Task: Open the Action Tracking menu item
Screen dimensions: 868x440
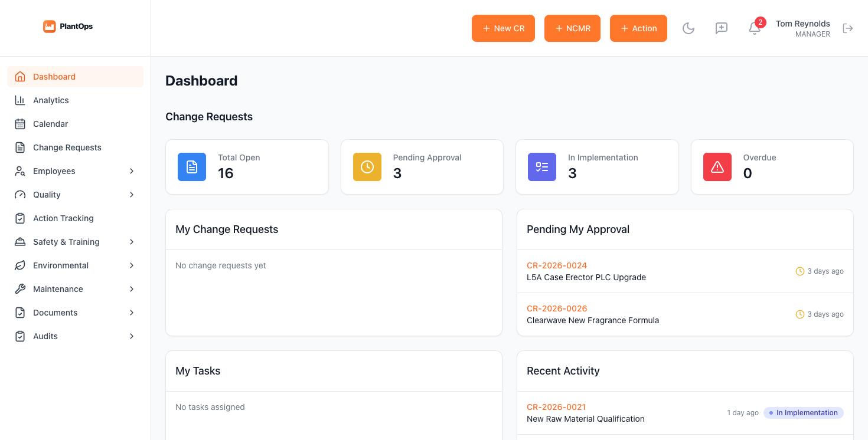Action: click(75, 218)
